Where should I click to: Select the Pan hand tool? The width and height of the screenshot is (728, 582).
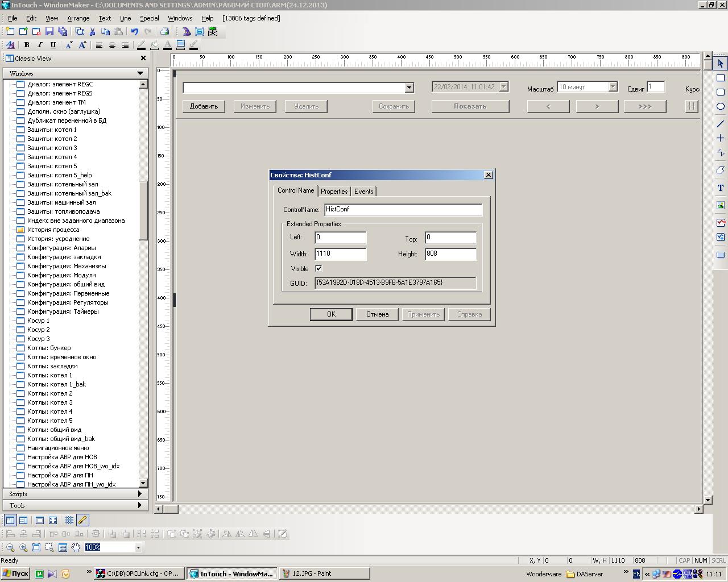point(76,547)
